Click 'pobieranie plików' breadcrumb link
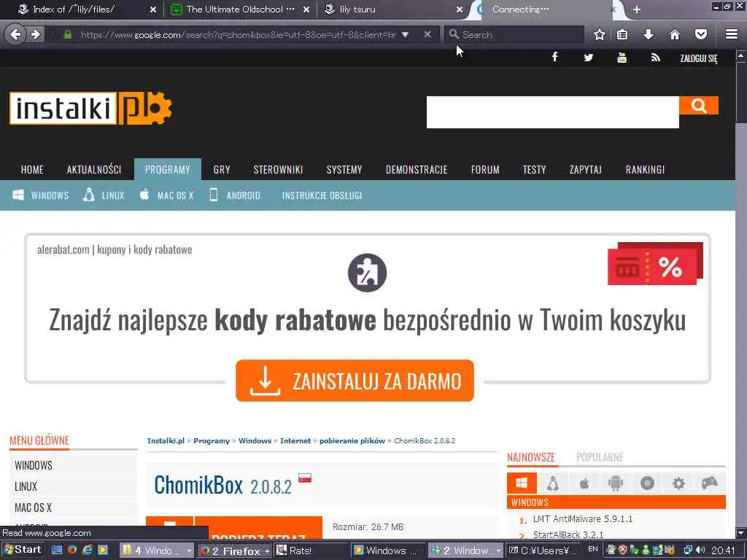747x560 pixels. coord(352,441)
